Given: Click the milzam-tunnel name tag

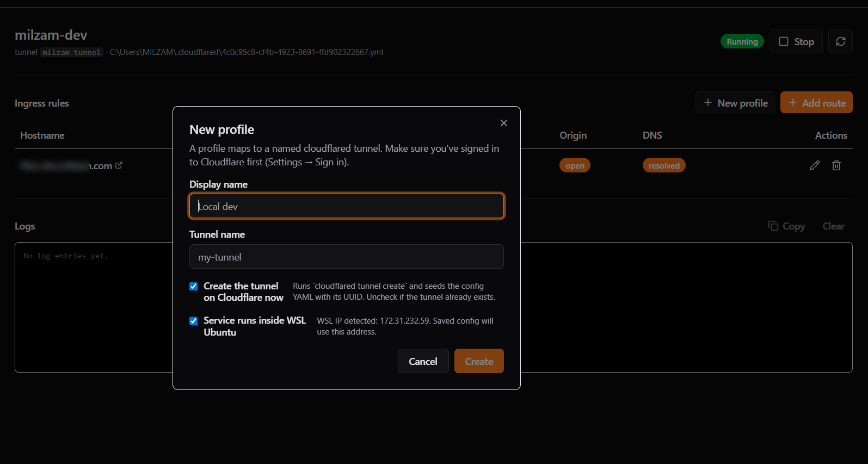Looking at the screenshot, I should click(x=71, y=52).
